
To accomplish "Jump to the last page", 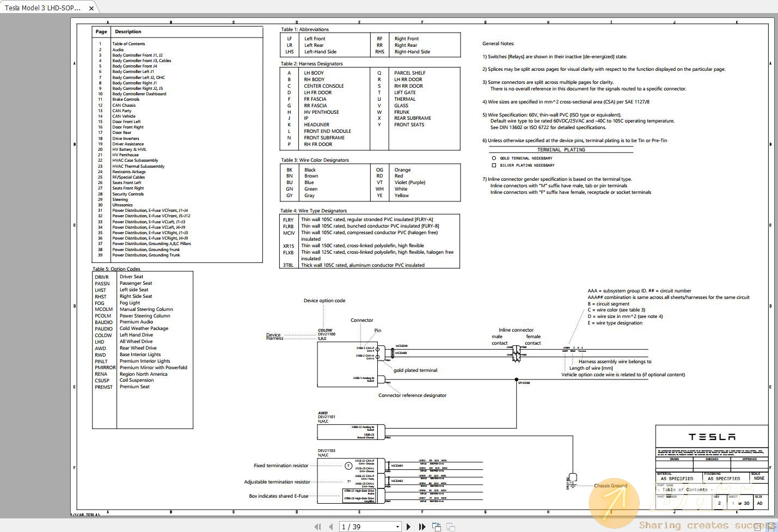I will click(422, 527).
